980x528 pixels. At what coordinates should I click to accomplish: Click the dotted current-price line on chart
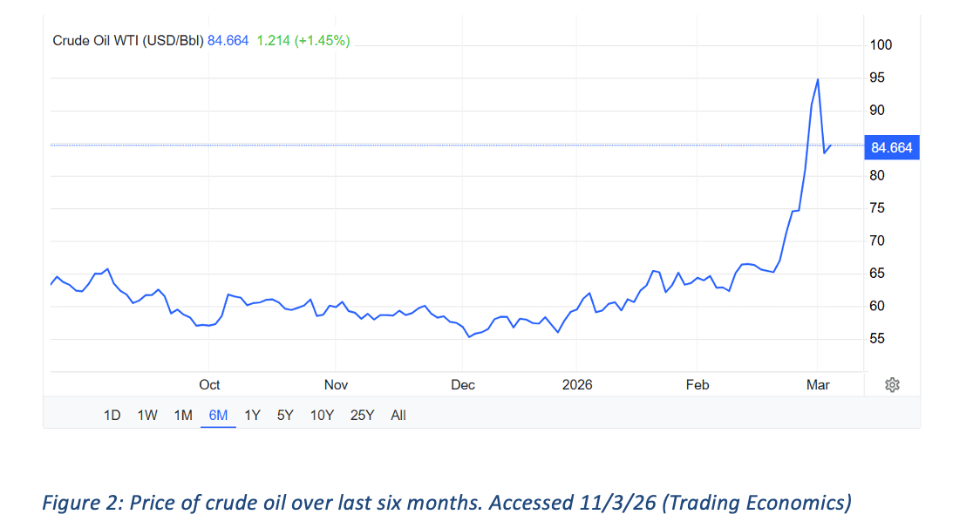(436, 145)
